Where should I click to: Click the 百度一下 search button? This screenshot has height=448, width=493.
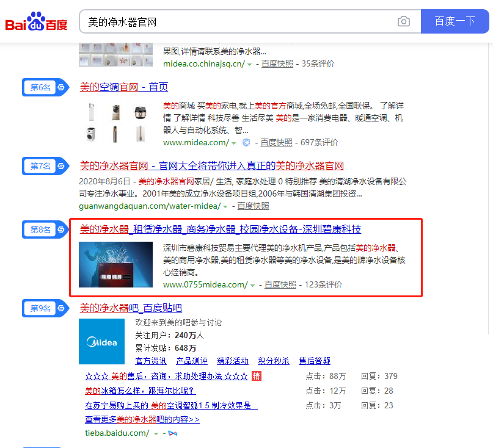click(x=455, y=21)
